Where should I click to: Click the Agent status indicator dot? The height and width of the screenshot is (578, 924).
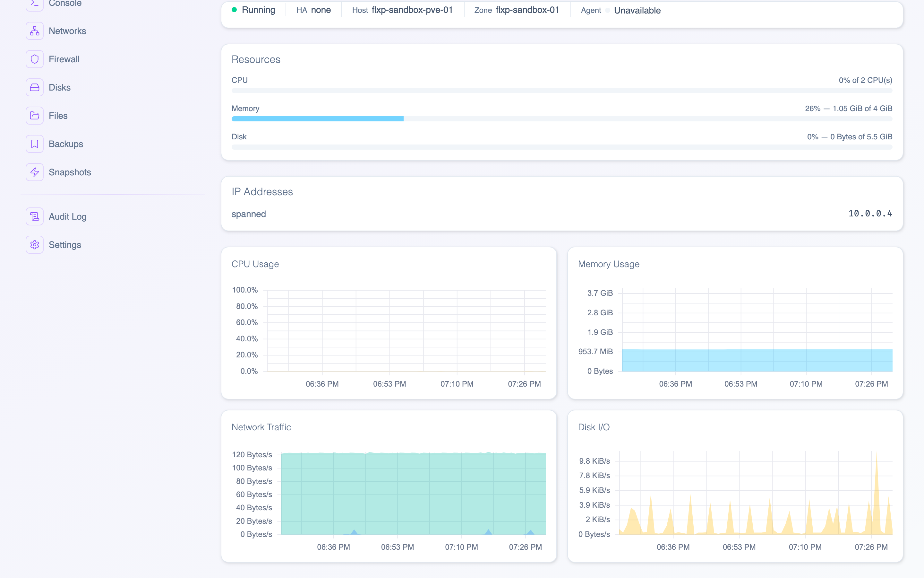point(607,10)
